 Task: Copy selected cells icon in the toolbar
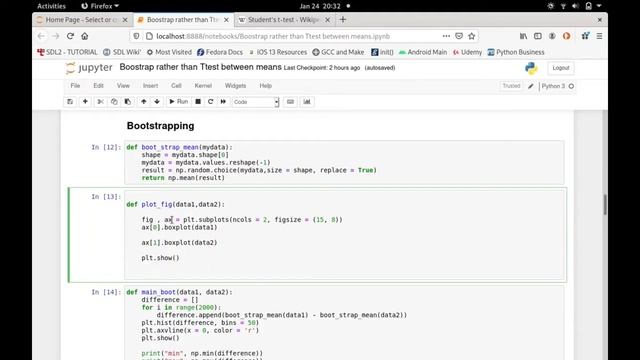(114, 102)
